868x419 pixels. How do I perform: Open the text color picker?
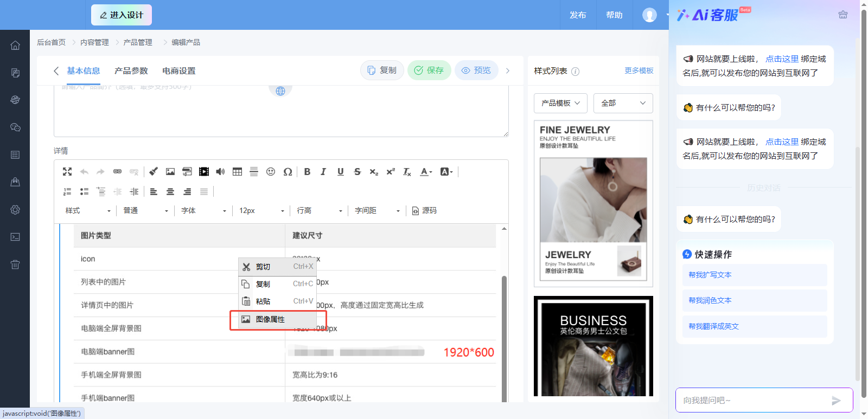pyautogui.click(x=426, y=172)
